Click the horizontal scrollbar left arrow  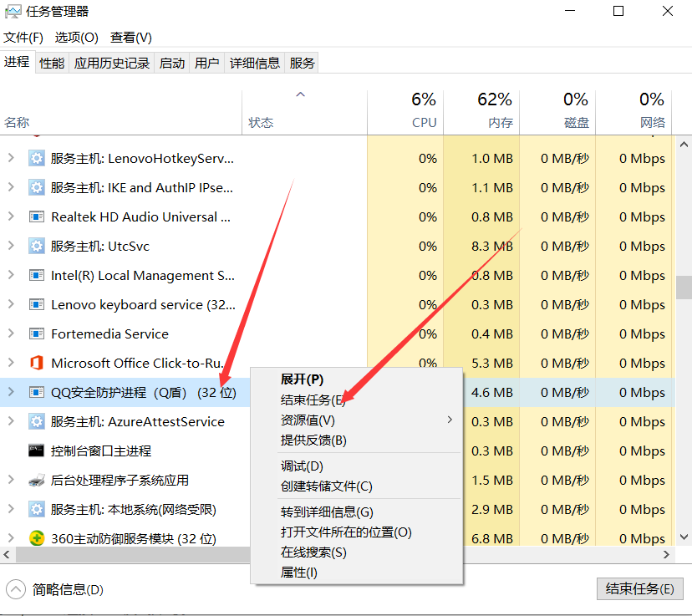click(x=7, y=554)
